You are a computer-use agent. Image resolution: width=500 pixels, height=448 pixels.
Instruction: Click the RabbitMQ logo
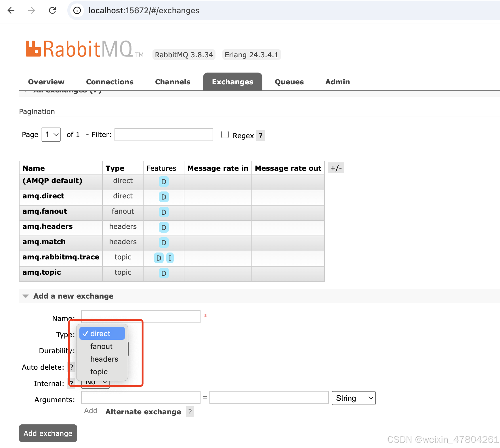click(x=84, y=49)
